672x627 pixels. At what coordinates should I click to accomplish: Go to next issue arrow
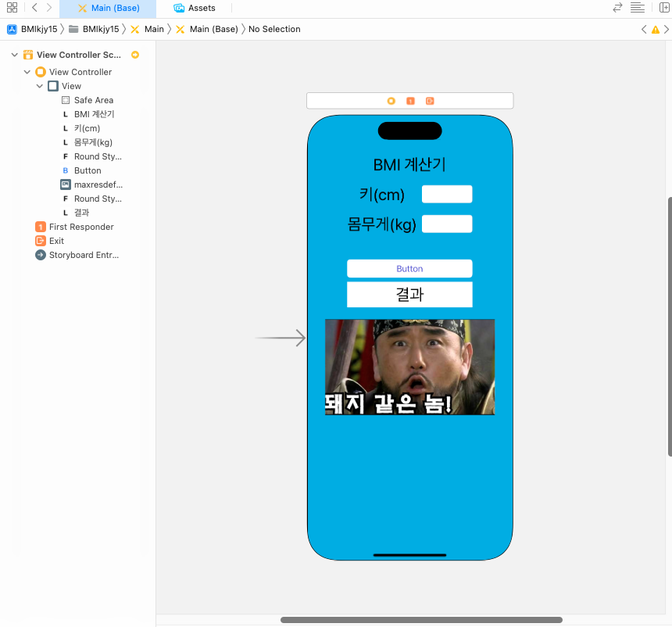666,29
